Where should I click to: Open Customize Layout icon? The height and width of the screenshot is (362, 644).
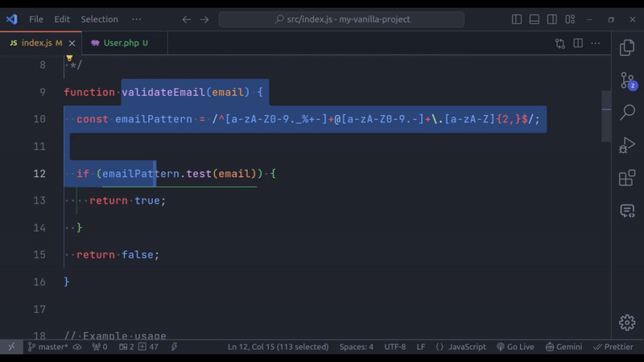(x=570, y=19)
